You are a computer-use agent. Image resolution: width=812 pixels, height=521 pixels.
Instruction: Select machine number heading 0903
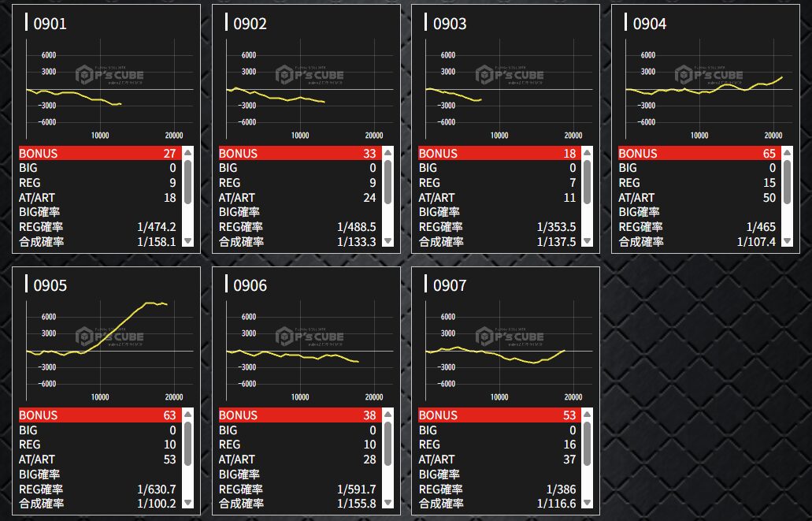[450, 24]
